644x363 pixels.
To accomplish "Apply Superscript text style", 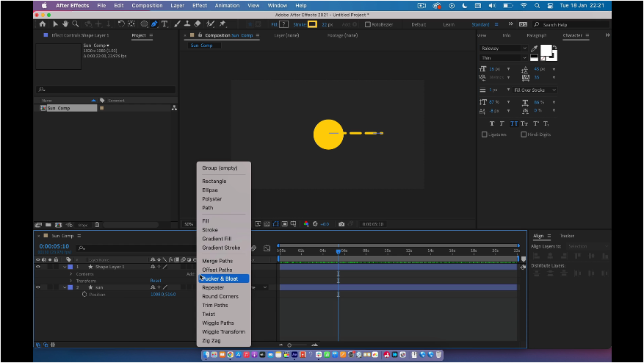I will coord(535,123).
